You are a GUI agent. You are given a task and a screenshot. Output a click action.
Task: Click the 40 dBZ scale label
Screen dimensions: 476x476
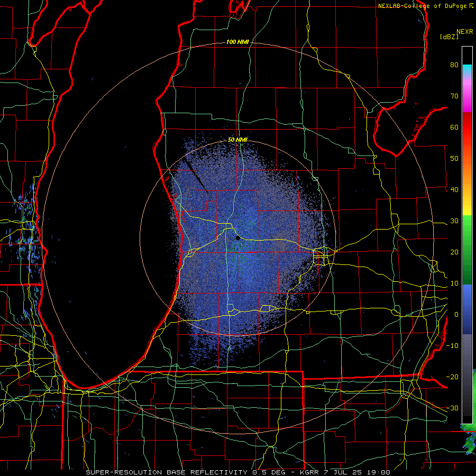point(454,190)
